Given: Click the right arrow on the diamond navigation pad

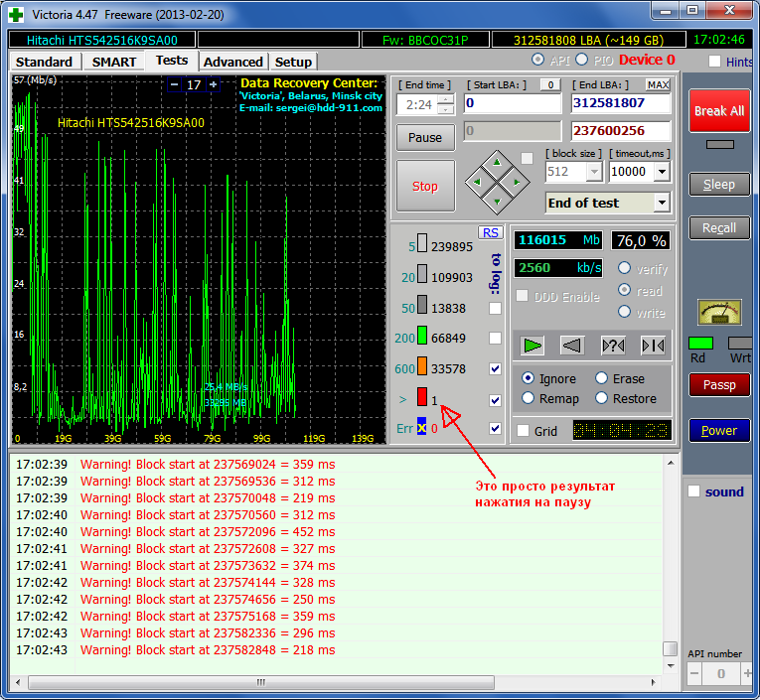Looking at the screenshot, I should pos(517,182).
